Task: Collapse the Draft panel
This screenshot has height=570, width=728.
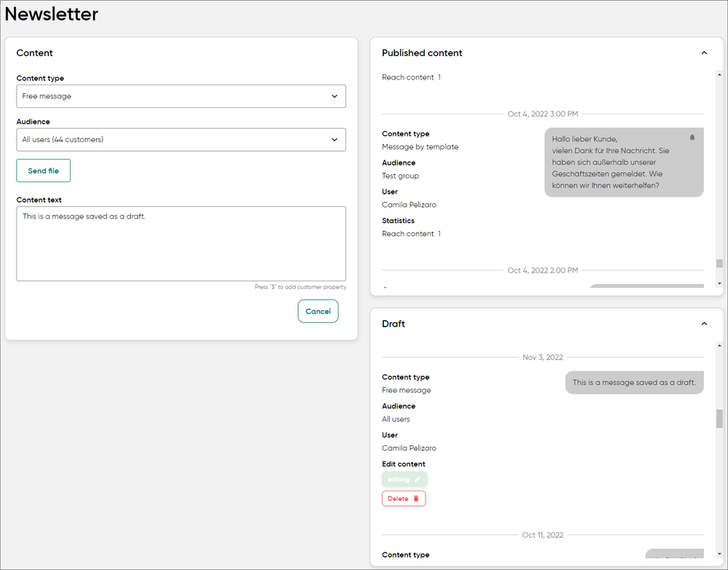Action: (x=704, y=324)
